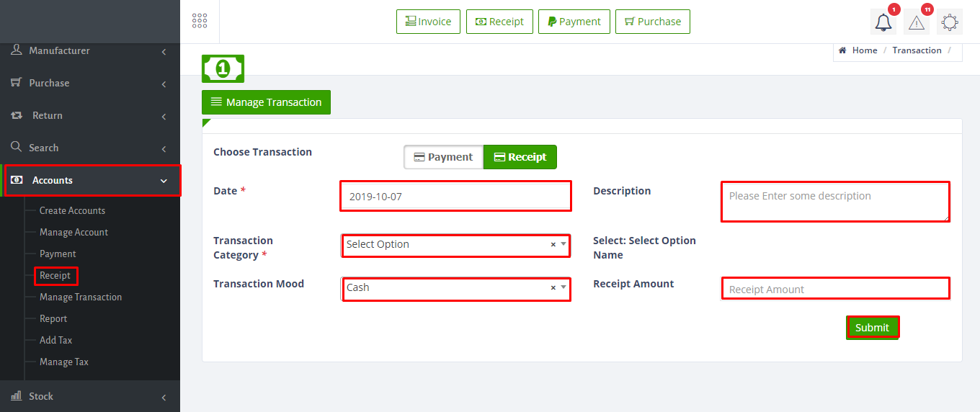Open the apps grid menu icon
Image resolution: width=980 pixels, height=412 pixels.
point(200,21)
